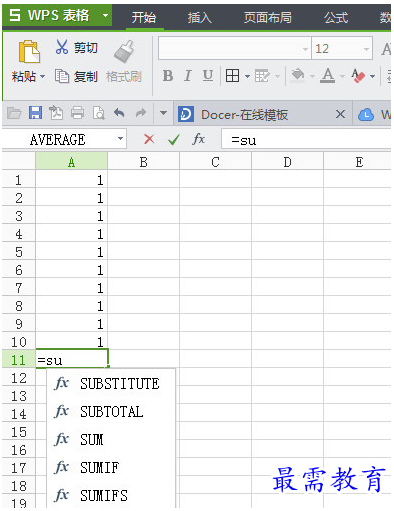Click the Print icon

[77, 113]
